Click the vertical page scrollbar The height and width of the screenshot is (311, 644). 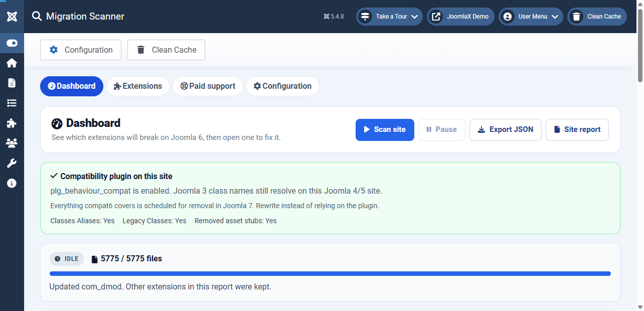pyautogui.click(x=640, y=45)
